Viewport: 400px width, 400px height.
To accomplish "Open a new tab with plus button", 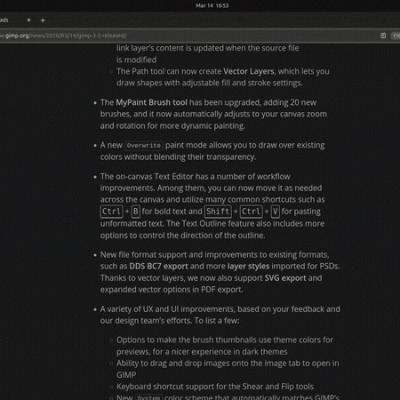I will pyautogui.click(x=43, y=20).
